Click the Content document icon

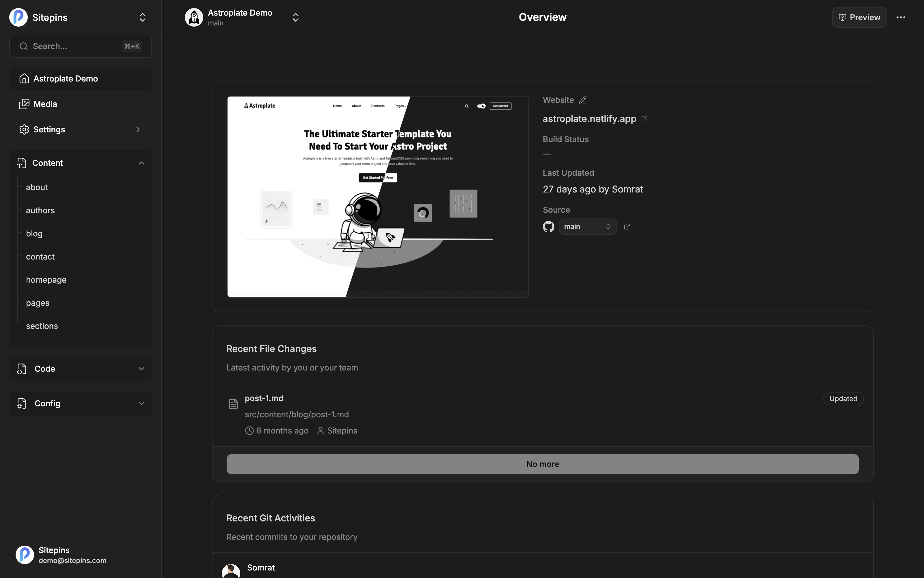22,163
